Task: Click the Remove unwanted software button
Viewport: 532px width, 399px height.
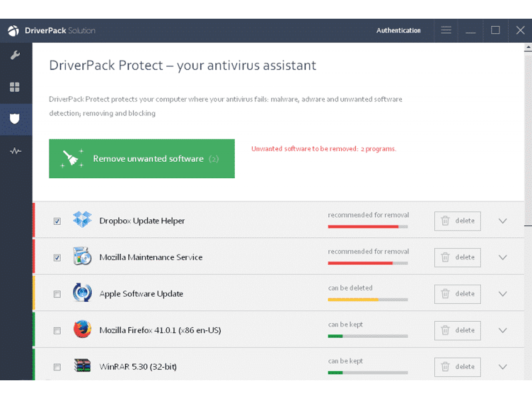Action: coord(142,159)
